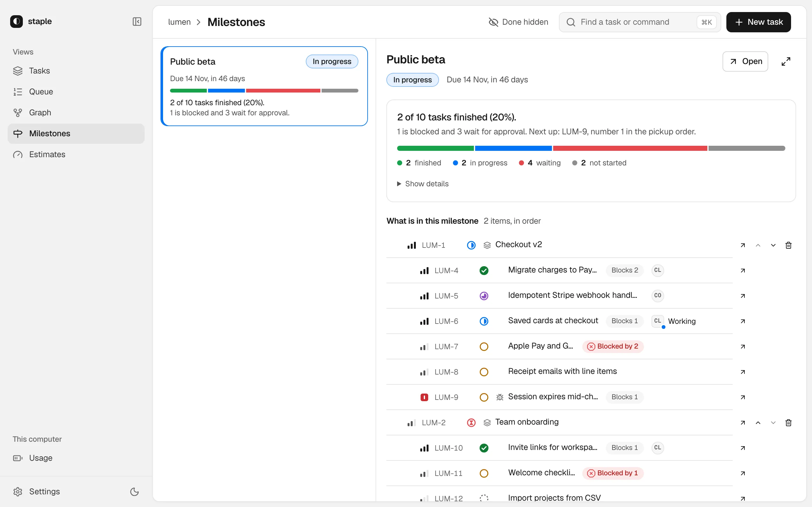Click red waiting segment of progress bar

(630, 148)
